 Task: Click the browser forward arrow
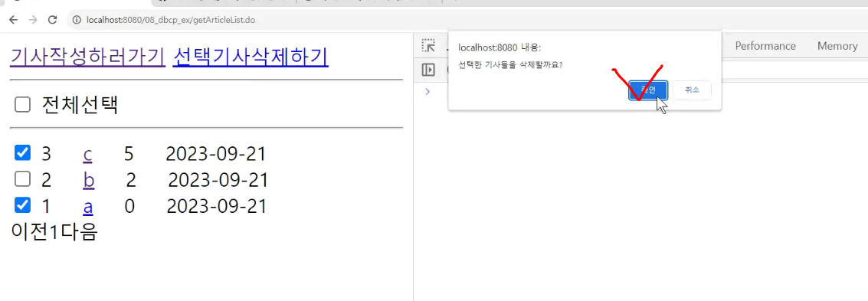tap(33, 21)
